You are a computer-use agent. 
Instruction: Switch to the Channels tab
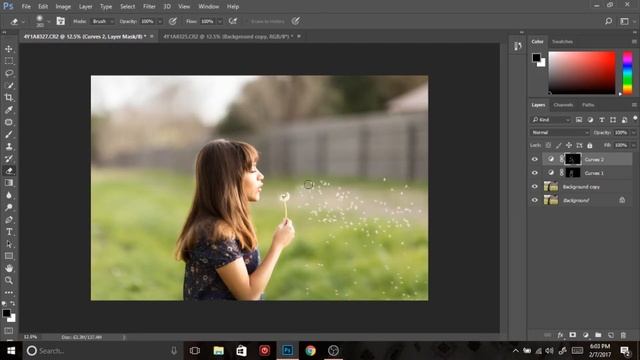point(563,105)
